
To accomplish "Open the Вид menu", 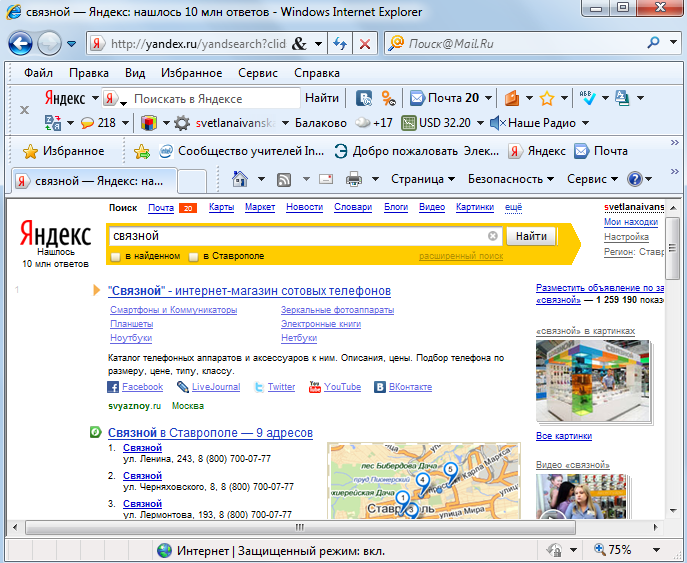I will pyautogui.click(x=135, y=73).
